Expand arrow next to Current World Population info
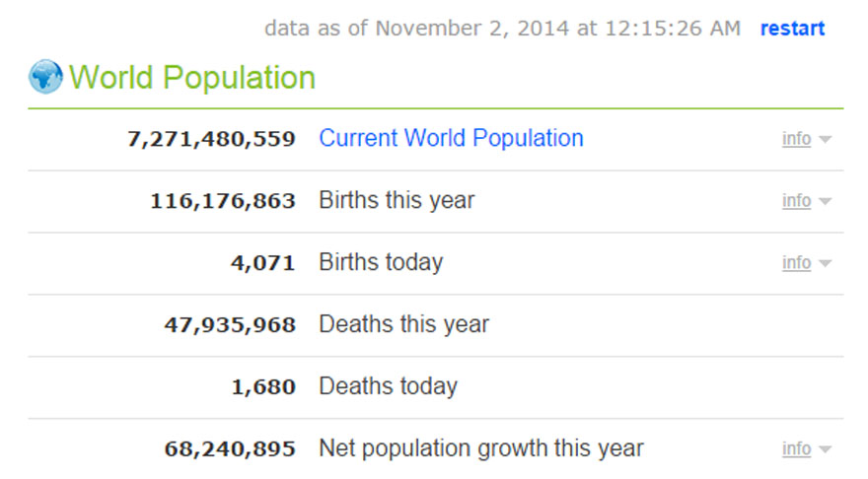 click(x=825, y=139)
